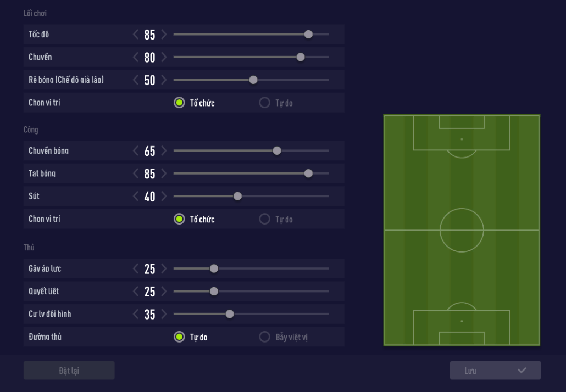
Task: Select Tổ chức under Lối chơi positioning
Action: pyautogui.click(x=179, y=103)
